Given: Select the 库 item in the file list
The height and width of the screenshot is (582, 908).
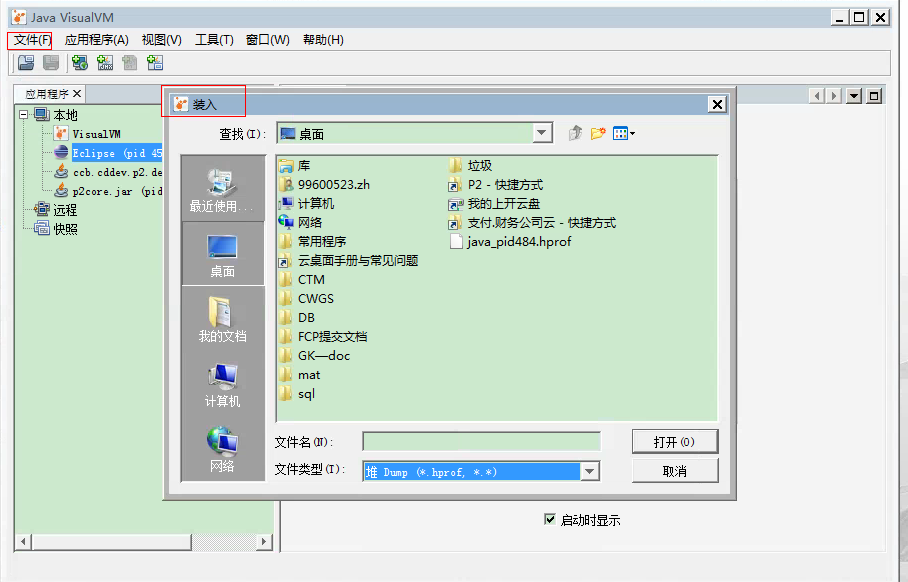Looking at the screenshot, I should coord(295,166).
